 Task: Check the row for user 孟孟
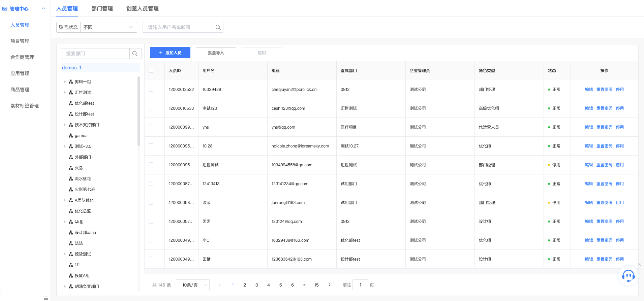point(151,221)
